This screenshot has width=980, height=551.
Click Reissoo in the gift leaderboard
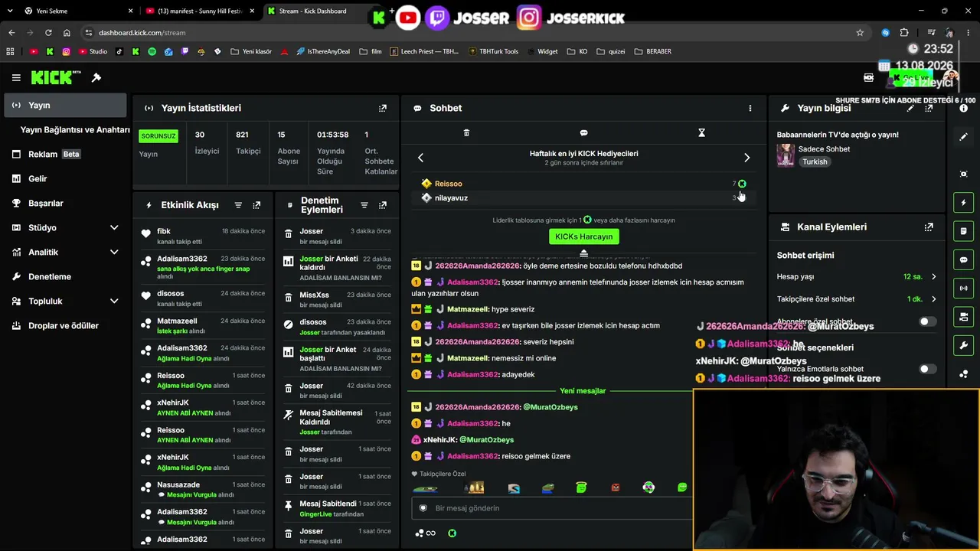click(448, 184)
